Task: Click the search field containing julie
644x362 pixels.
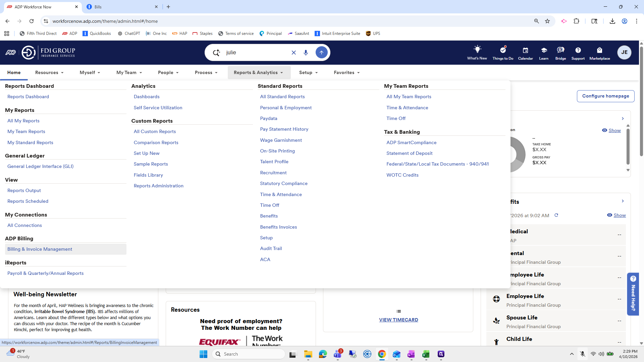Action: pos(256,53)
